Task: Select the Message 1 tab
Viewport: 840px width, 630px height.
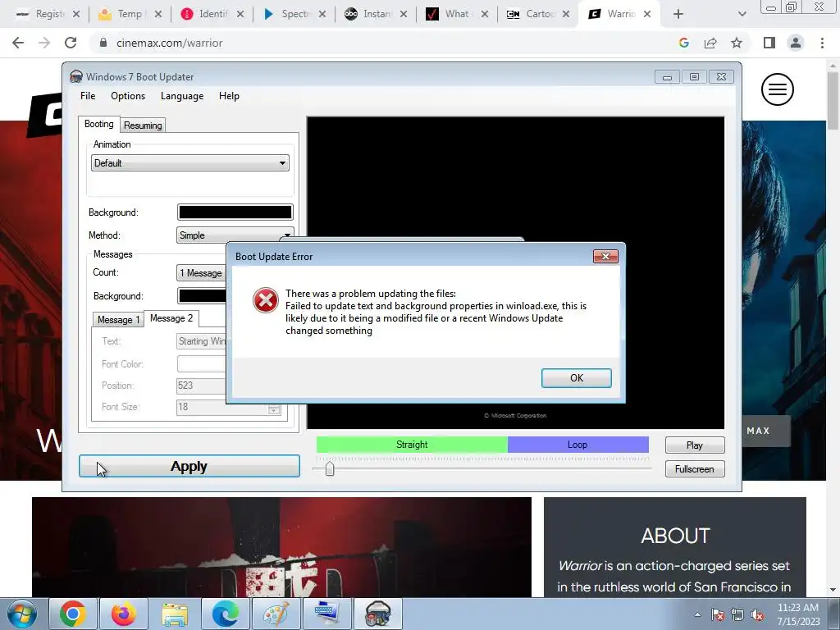Action: pyautogui.click(x=118, y=320)
